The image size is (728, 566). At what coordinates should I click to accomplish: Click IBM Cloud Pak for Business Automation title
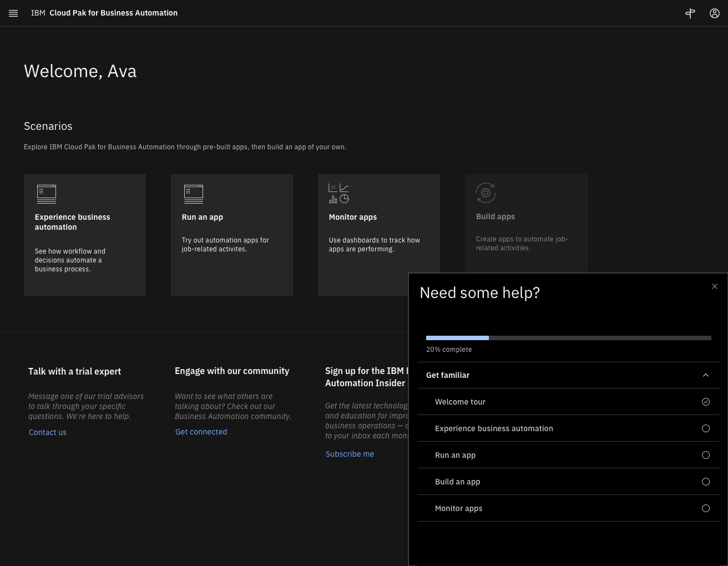coord(104,13)
